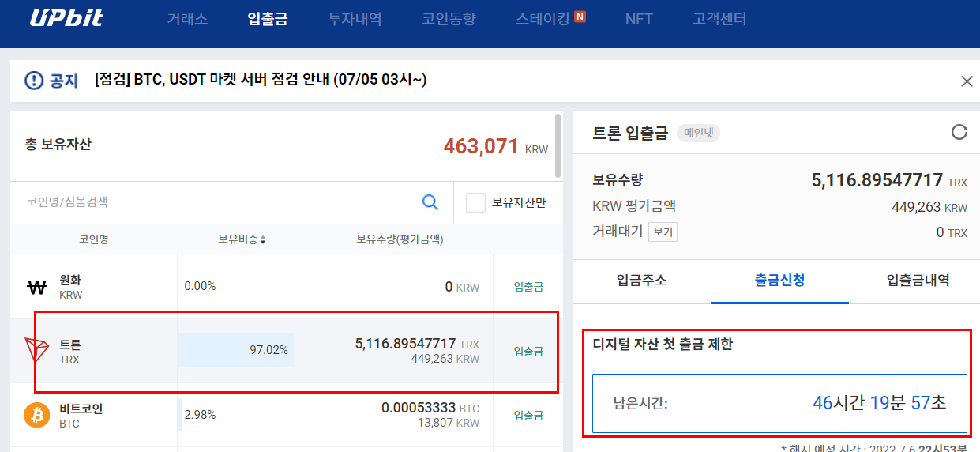
Task: Switch to the 출금신청 tab
Action: [779, 280]
